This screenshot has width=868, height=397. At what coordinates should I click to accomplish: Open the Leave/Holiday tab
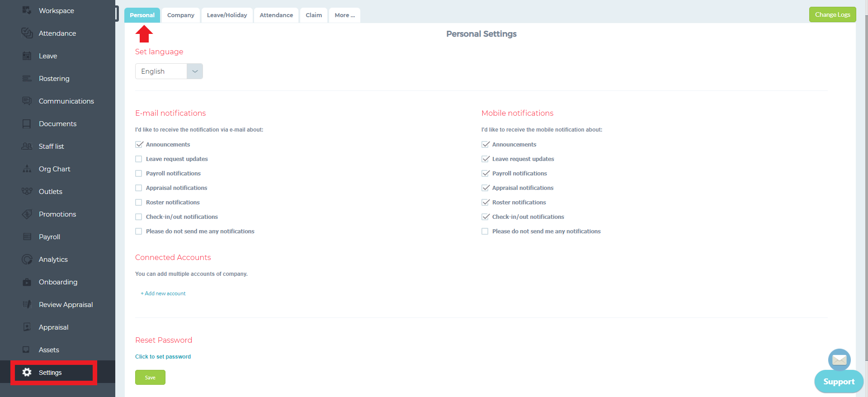pos(227,15)
